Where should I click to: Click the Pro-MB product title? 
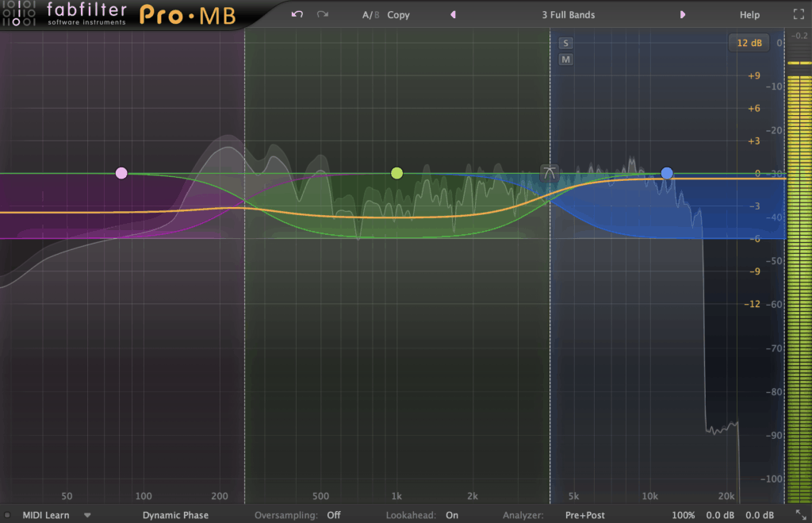click(x=187, y=16)
